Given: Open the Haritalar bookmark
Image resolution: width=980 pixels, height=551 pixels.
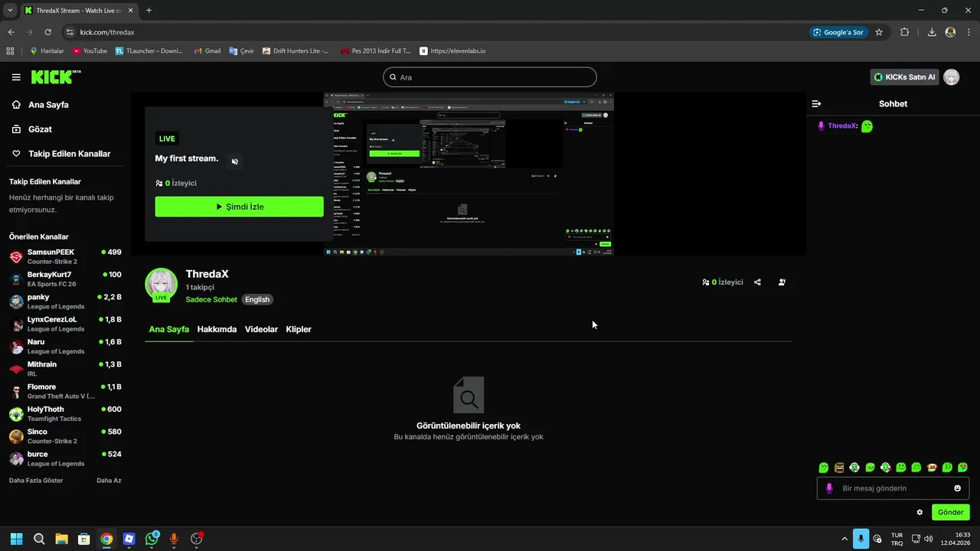Looking at the screenshot, I should [47, 51].
